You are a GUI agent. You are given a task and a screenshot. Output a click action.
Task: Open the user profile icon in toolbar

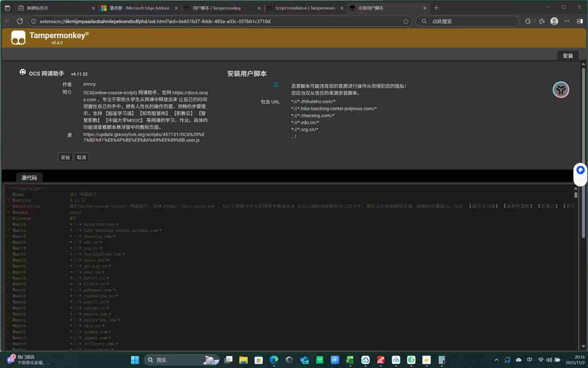[554, 21]
